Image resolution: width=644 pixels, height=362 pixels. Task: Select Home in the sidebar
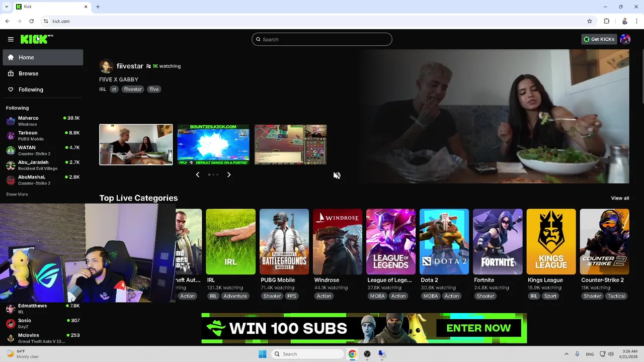(43, 57)
